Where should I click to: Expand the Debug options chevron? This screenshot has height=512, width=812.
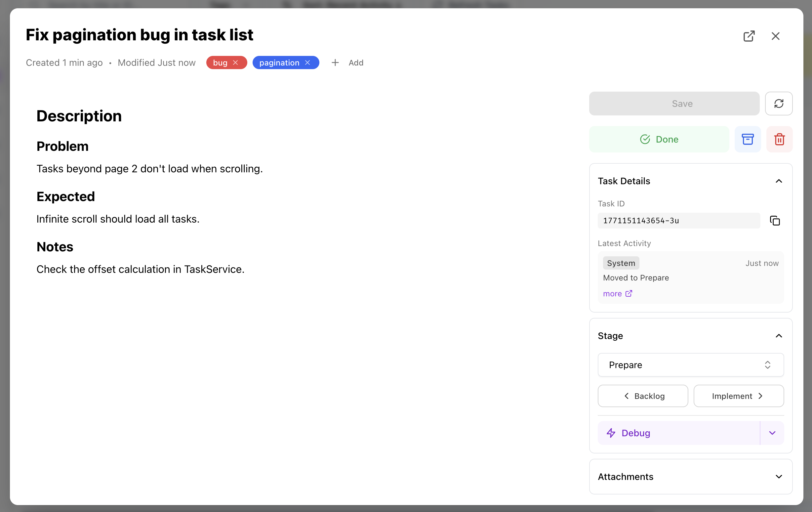click(x=772, y=433)
